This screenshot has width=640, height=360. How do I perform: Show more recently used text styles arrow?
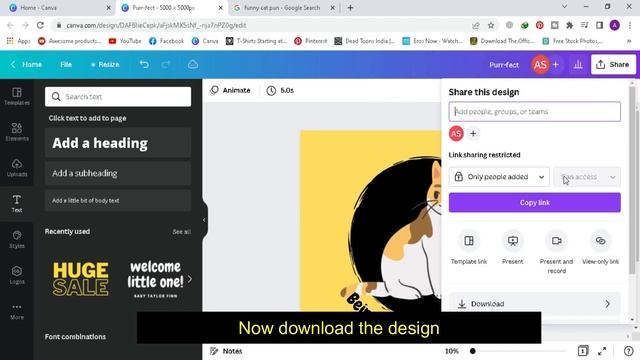(190, 280)
